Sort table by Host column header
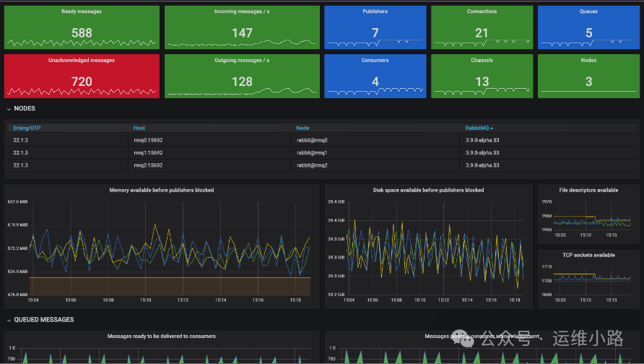Image resolution: width=644 pixels, height=364 pixels. point(139,128)
